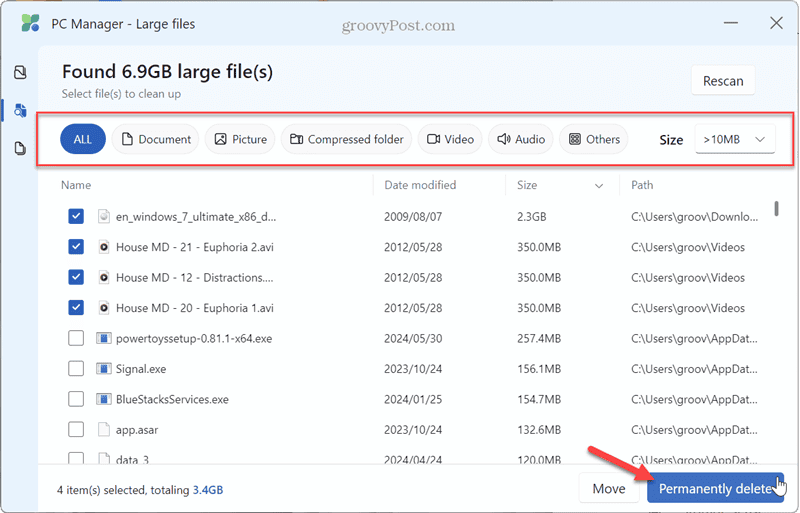The height and width of the screenshot is (513, 800).
Task: Select file name app.asar
Action: [x=137, y=430]
